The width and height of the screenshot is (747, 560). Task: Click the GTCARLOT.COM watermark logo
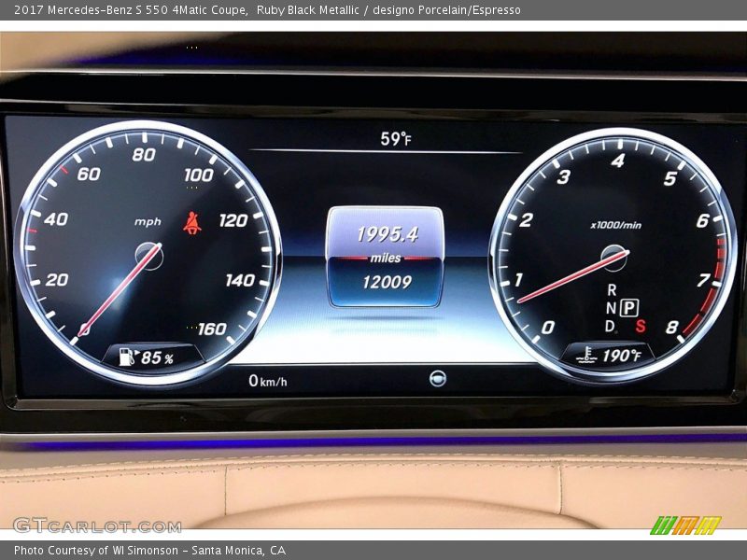pos(97,525)
